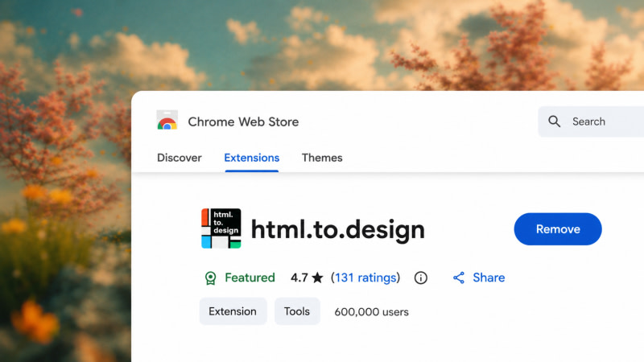Click the rating star icon
644x362 pixels.
(317, 278)
